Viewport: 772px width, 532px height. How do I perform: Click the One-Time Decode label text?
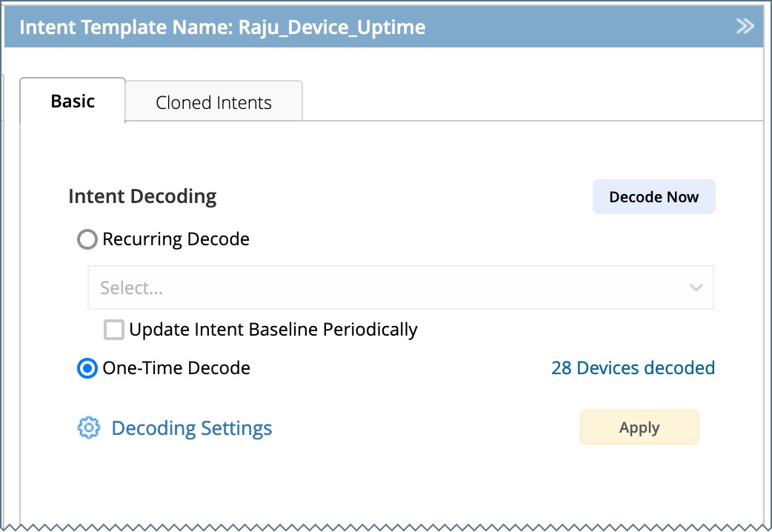(176, 368)
